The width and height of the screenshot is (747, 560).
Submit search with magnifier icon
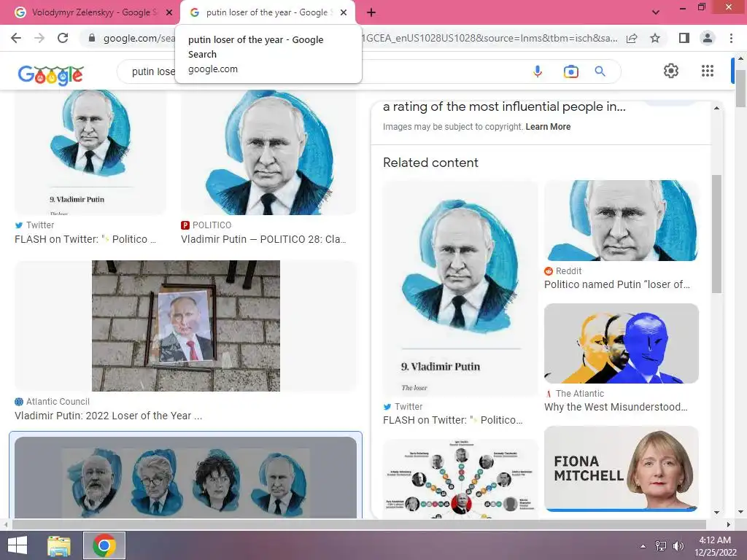(x=600, y=71)
